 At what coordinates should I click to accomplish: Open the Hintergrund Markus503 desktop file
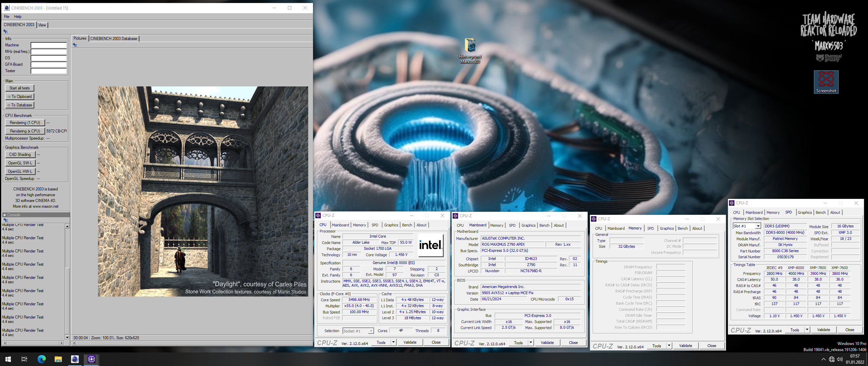(470, 51)
